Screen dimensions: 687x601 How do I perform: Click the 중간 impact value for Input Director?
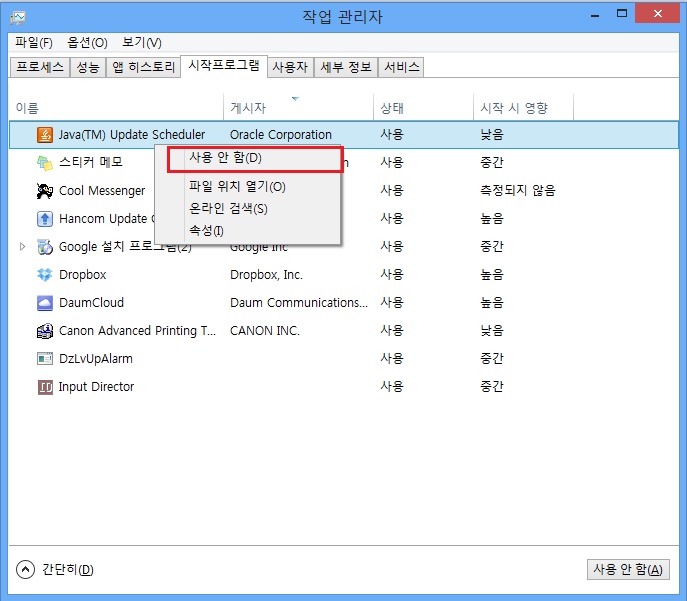[x=492, y=387]
